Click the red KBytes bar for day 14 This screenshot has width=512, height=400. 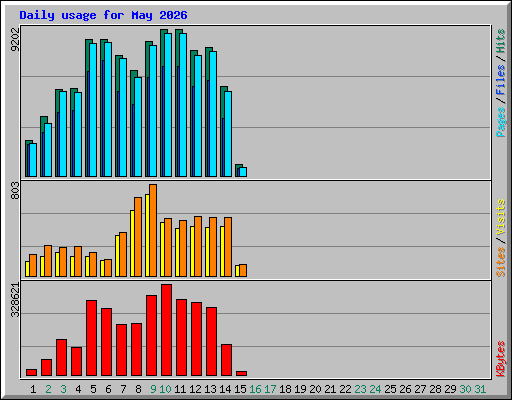(x=227, y=360)
